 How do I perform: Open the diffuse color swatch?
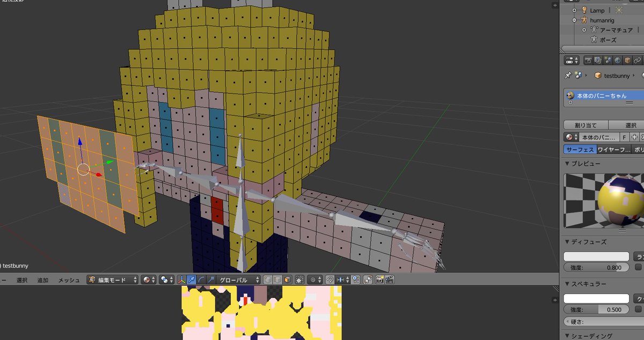(x=596, y=256)
